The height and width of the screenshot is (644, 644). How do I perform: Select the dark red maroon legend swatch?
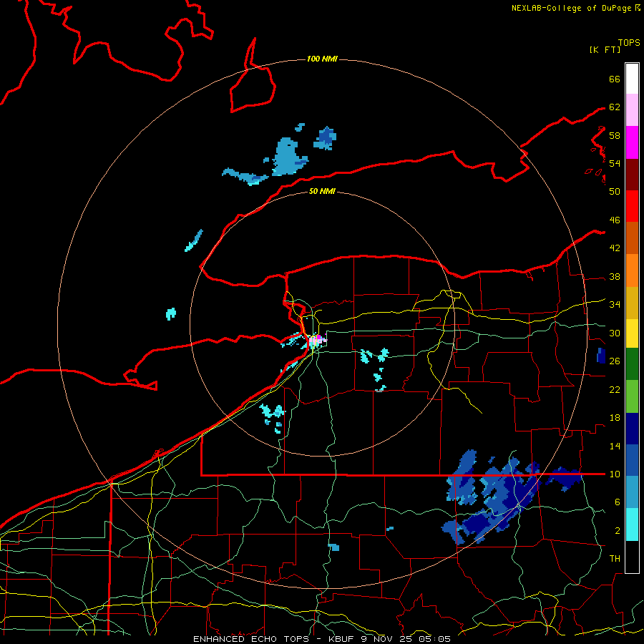[x=632, y=175]
